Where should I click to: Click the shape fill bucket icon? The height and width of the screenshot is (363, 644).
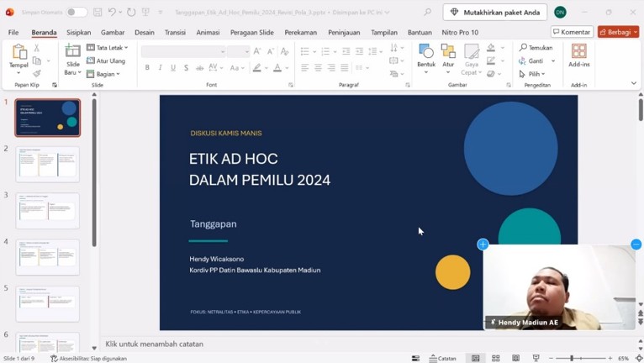click(491, 48)
